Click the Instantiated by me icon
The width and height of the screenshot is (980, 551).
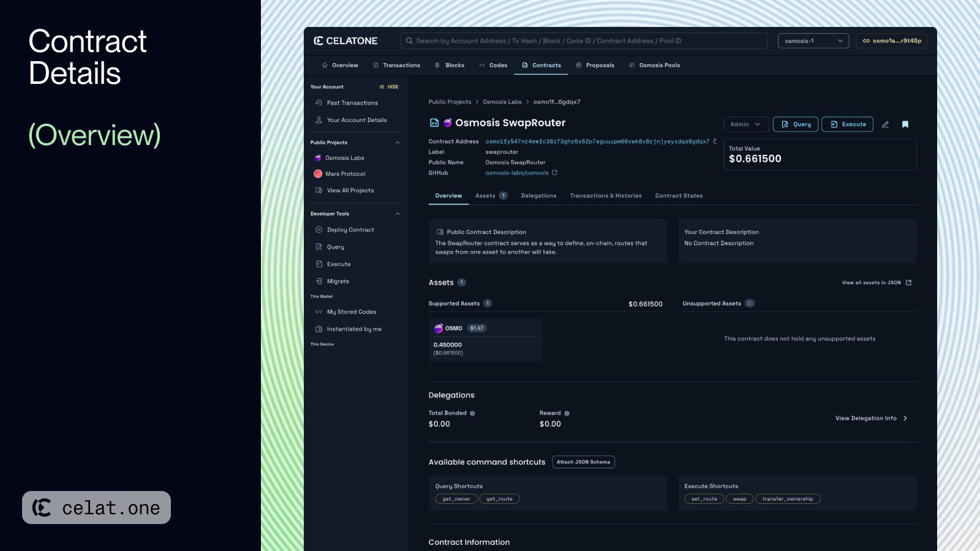(318, 329)
